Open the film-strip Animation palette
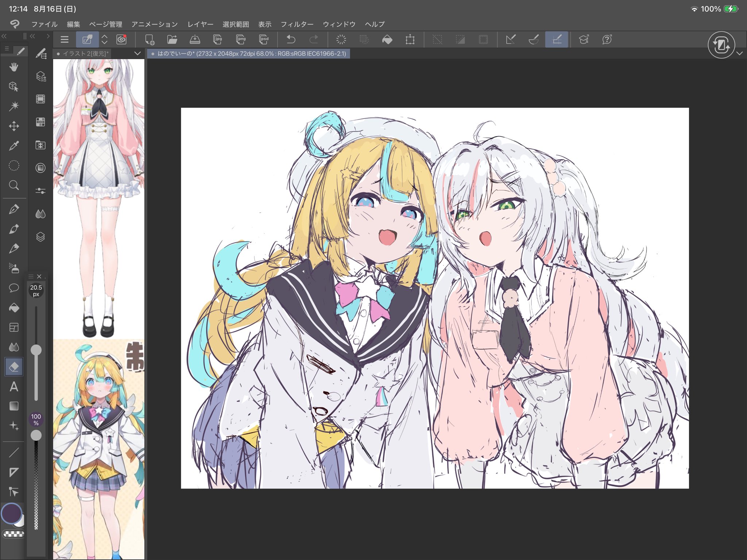747x560 pixels. [x=40, y=99]
